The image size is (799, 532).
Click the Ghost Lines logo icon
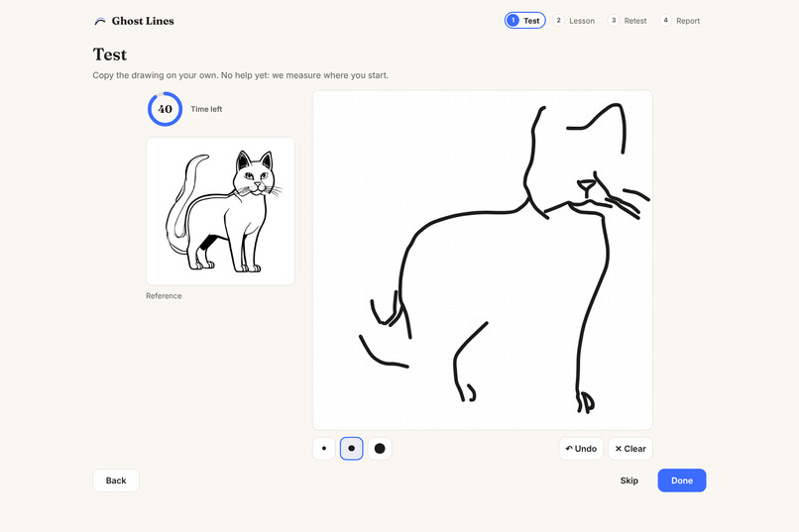pyautogui.click(x=100, y=21)
